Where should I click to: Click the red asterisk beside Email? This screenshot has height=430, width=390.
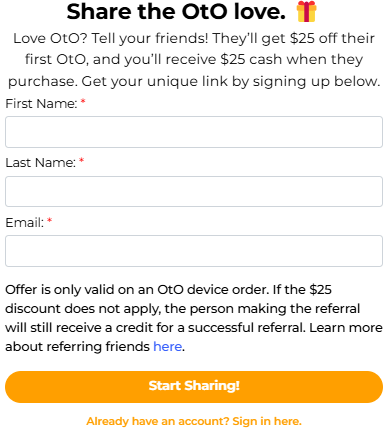(50, 220)
